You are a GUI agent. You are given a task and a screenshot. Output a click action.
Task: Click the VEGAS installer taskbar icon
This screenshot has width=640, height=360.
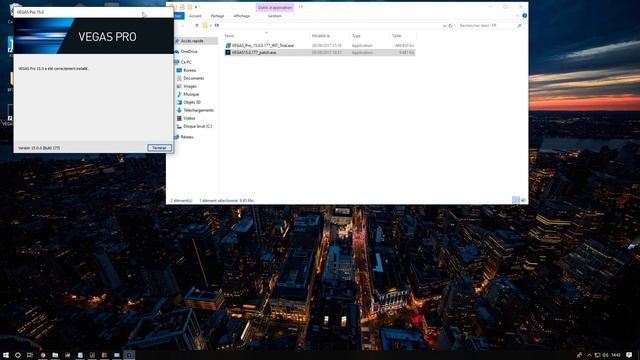point(129,355)
